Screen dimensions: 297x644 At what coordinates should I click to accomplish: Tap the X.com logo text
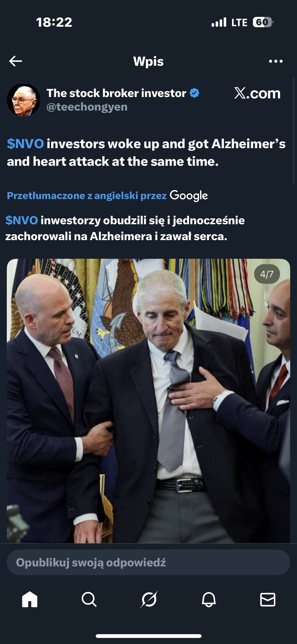tap(257, 93)
